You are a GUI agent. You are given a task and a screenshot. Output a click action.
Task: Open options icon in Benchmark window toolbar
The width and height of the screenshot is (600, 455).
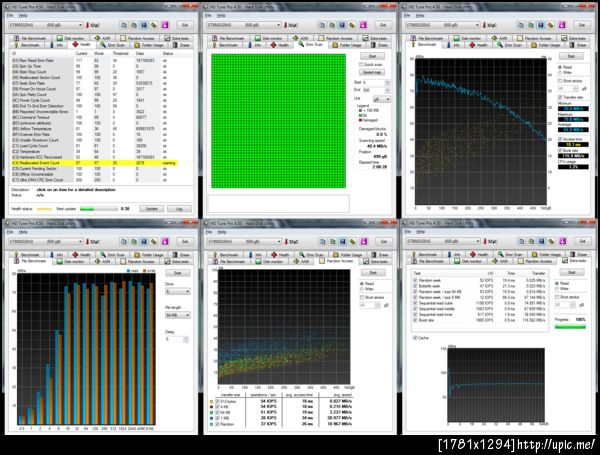[x=551, y=25]
